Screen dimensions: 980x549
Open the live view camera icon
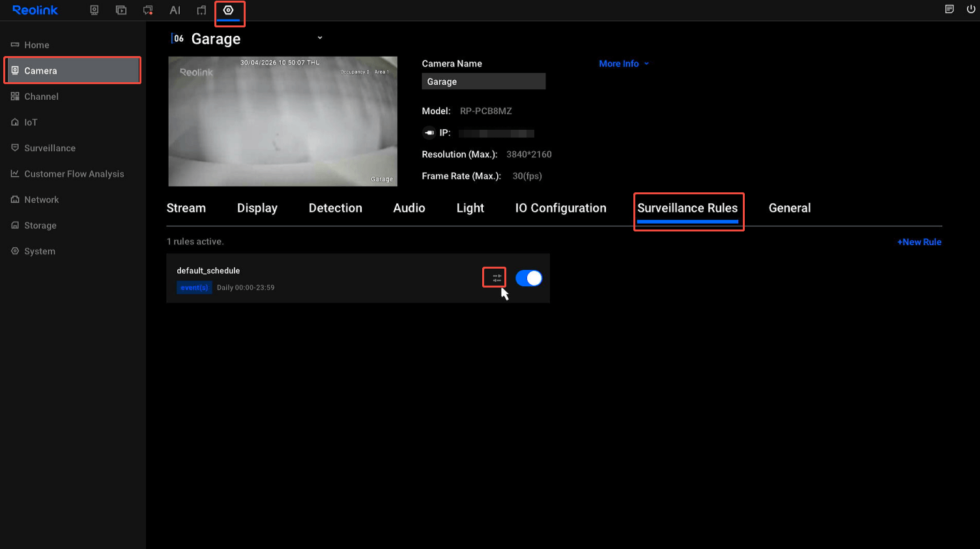[94, 10]
